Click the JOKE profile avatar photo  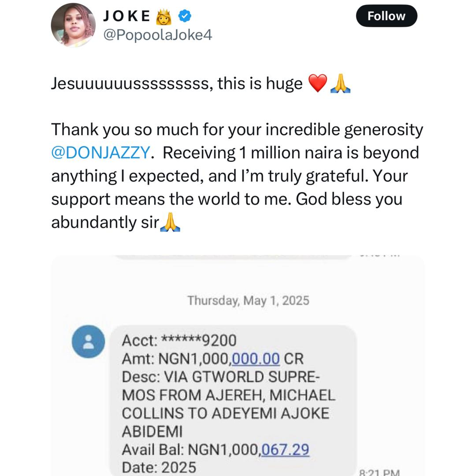click(73, 25)
